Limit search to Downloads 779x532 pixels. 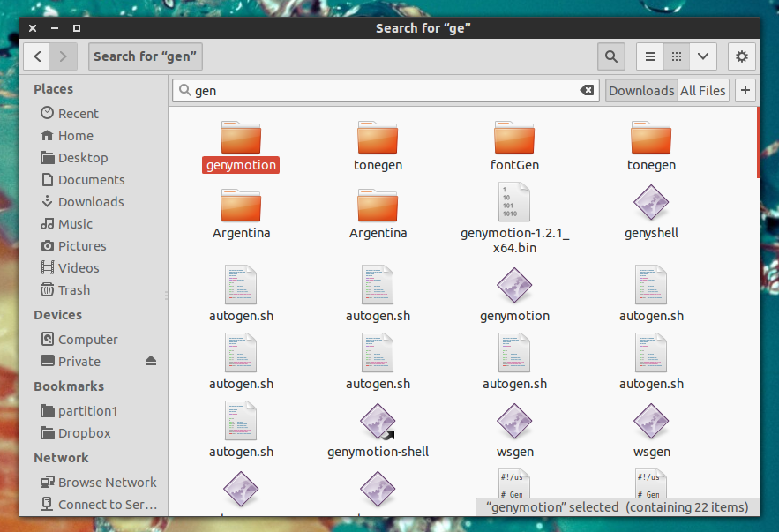[x=641, y=90]
